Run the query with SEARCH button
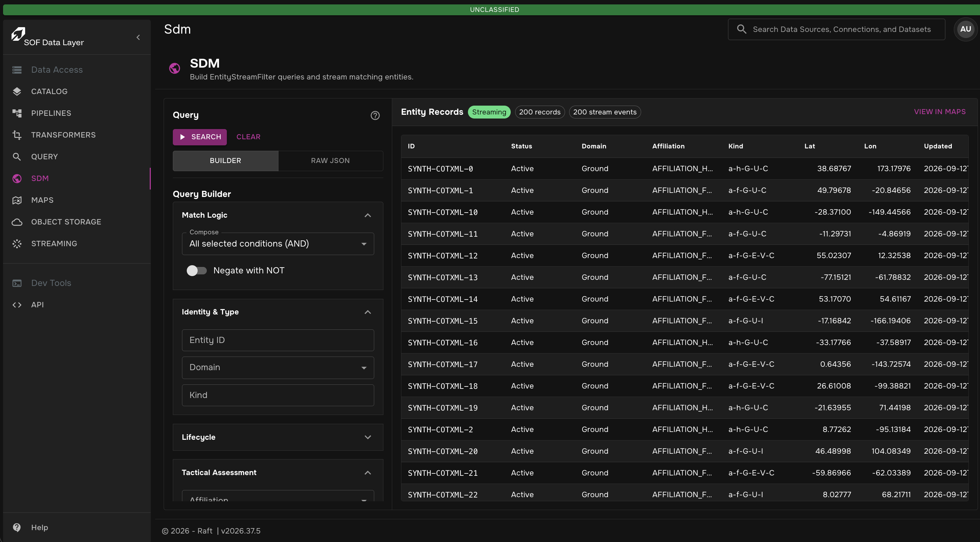Image resolution: width=980 pixels, height=542 pixels. pos(200,137)
